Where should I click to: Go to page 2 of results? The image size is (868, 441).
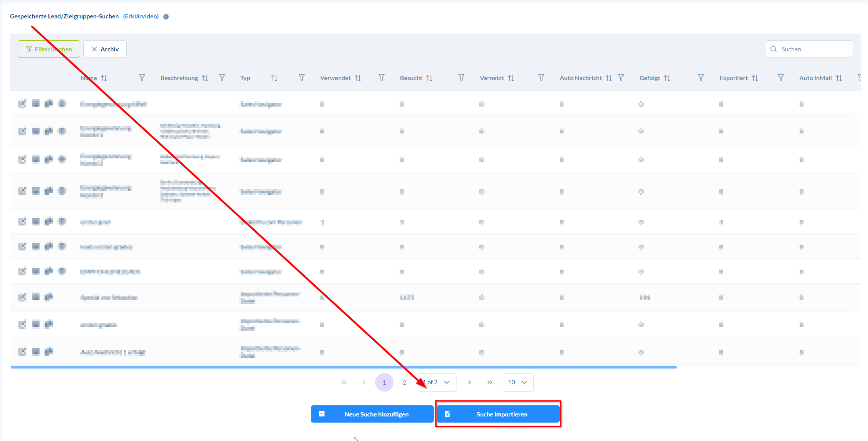coord(404,382)
